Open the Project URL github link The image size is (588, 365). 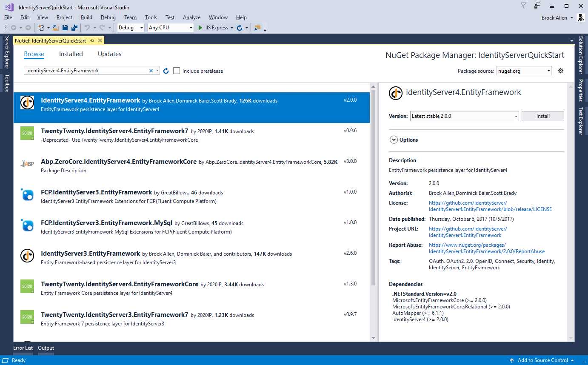[468, 232]
